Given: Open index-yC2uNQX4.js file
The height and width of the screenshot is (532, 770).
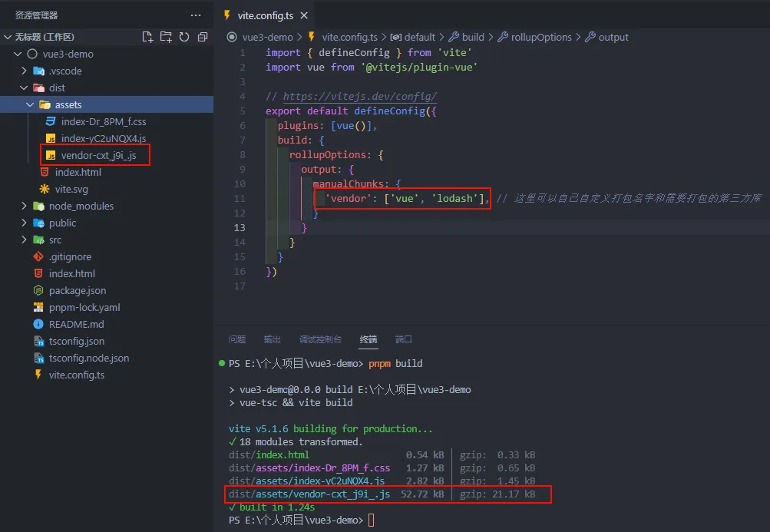Looking at the screenshot, I should click(104, 138).
